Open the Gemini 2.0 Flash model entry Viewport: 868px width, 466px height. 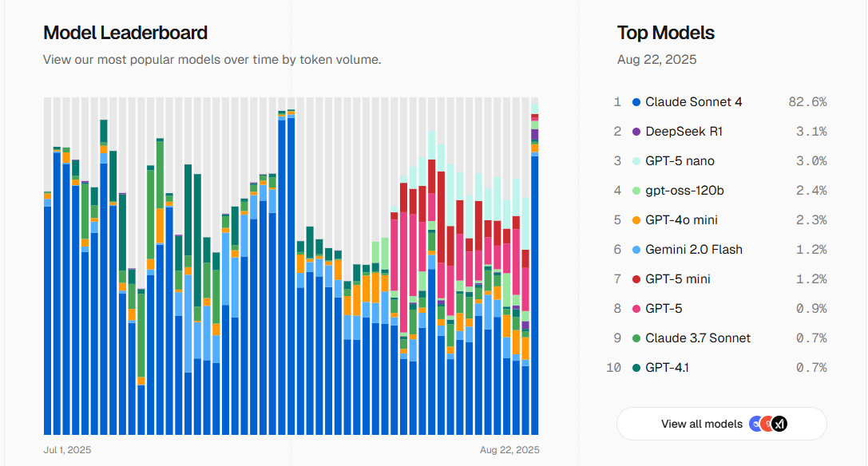693,250
